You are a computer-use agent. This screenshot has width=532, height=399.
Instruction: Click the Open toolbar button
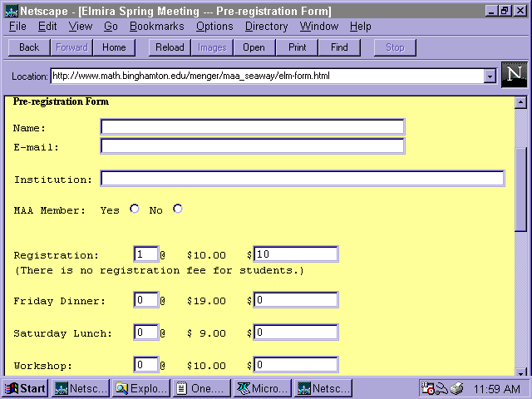coord(254,47)
